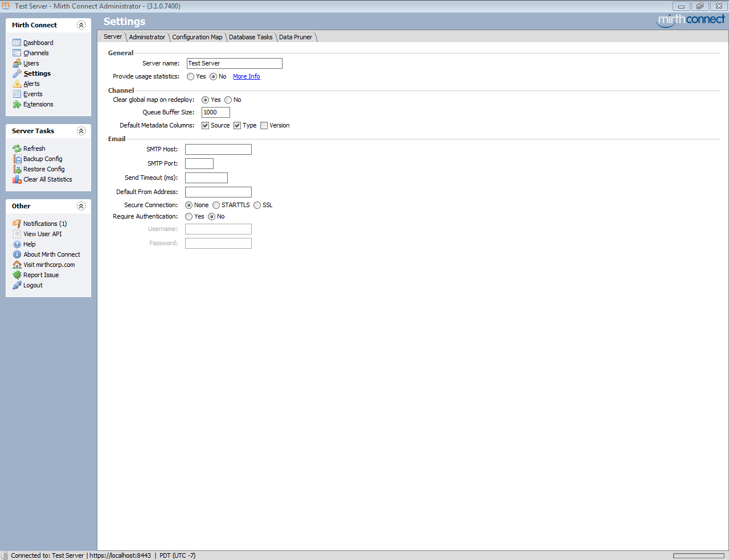The width and height of the screenshot is (729, 560).
Task: Click the Help icon
Action: pyautogui.click(x=17, y=244)
